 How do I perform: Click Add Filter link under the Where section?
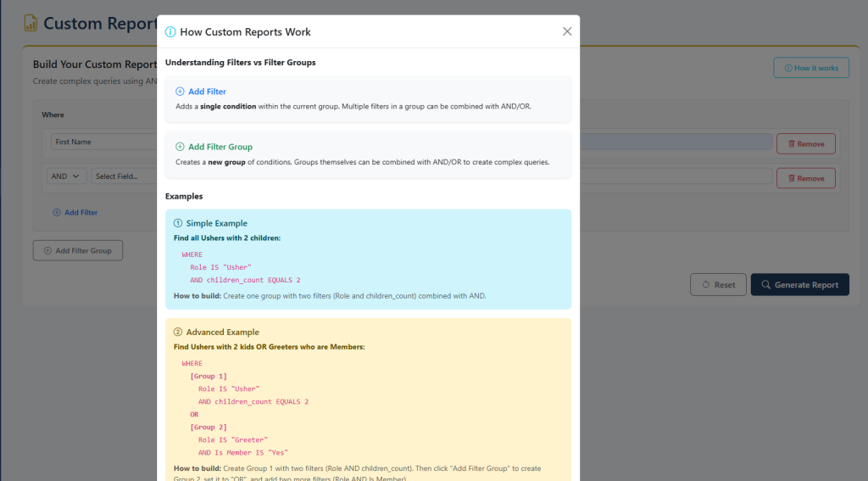[75, 213]
